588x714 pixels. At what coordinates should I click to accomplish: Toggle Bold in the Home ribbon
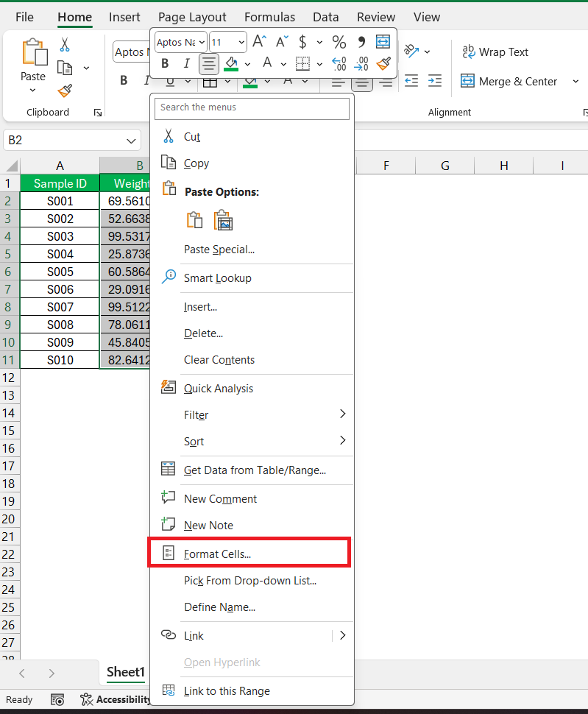(x=124, y=80)
